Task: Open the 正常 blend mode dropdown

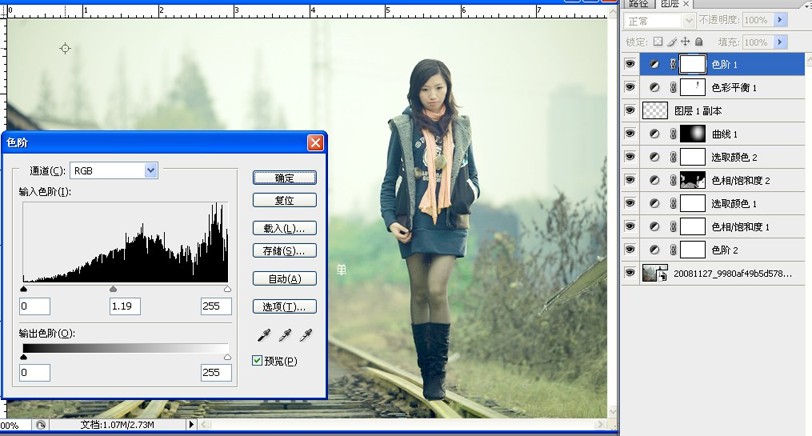Action: pyautogui.click(x=689, y=21)
